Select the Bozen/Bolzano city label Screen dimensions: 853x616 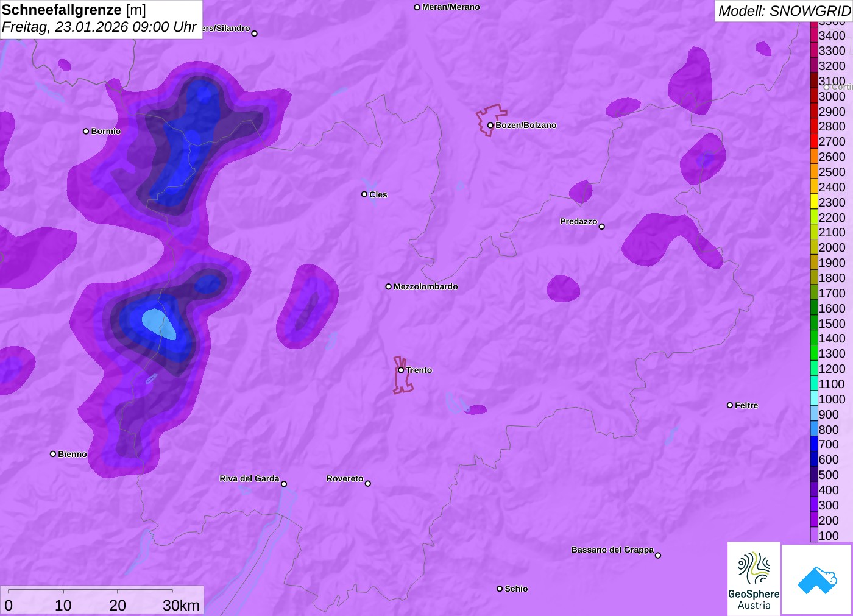tap(526, 126)
